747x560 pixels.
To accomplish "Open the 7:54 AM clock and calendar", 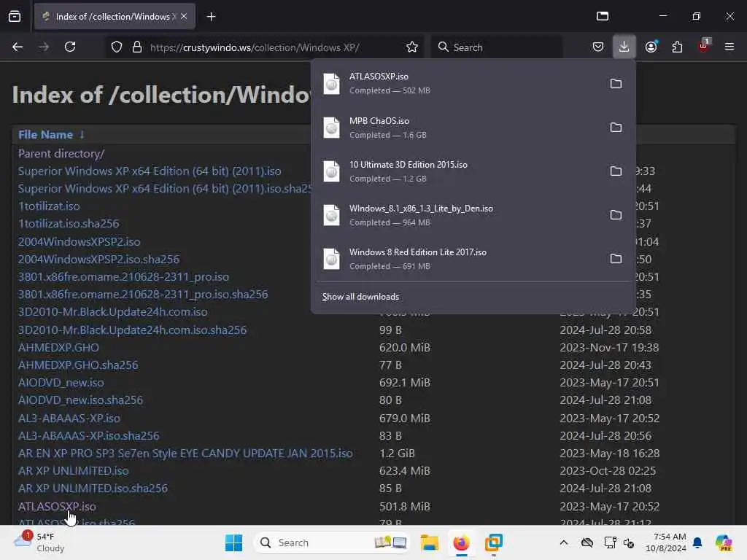I will tap(666, 542).
